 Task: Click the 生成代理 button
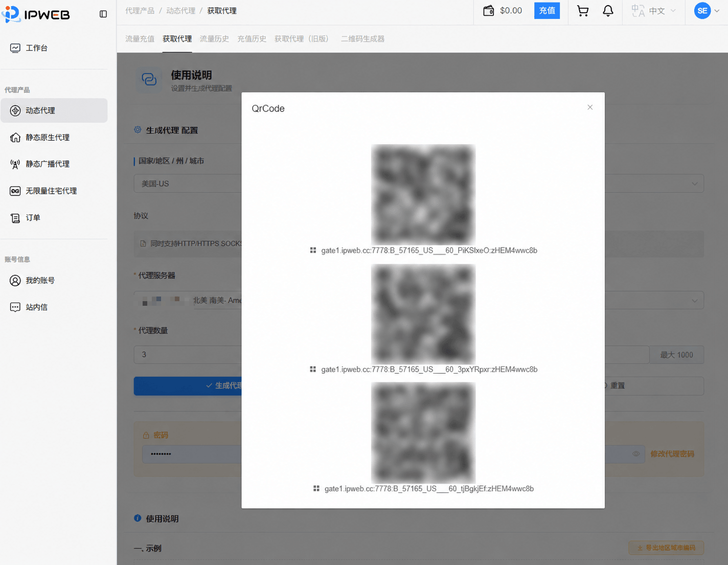coord(188,386)
